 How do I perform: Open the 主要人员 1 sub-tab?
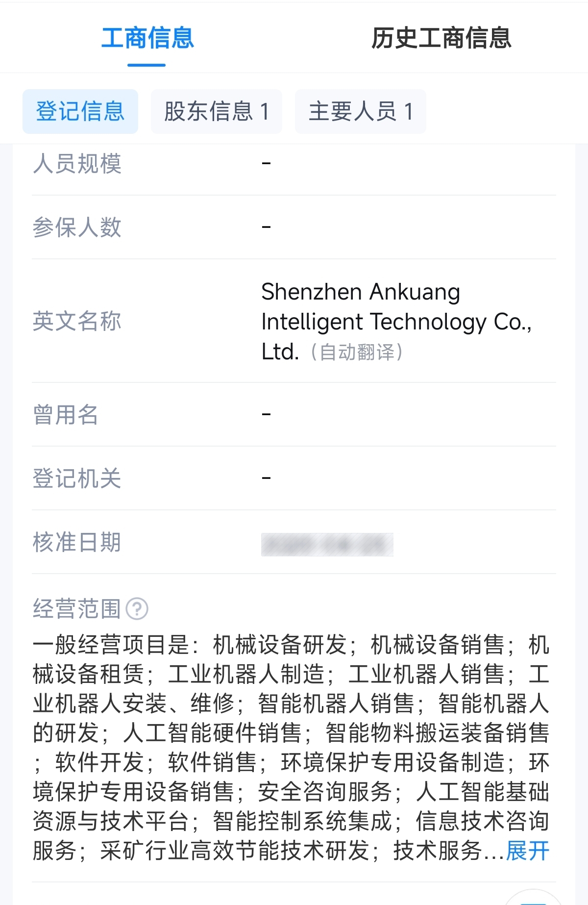click(x=361, y=111)
